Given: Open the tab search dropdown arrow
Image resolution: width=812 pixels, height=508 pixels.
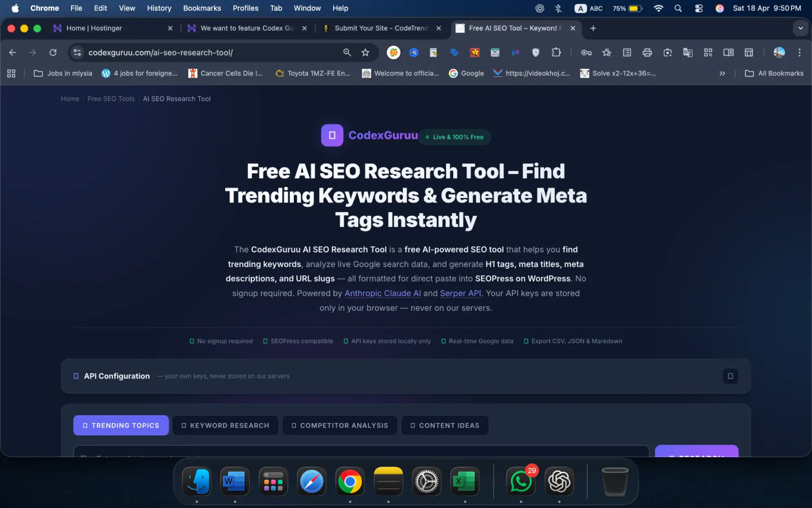Looking at the screenshot, I should point(800,28).
